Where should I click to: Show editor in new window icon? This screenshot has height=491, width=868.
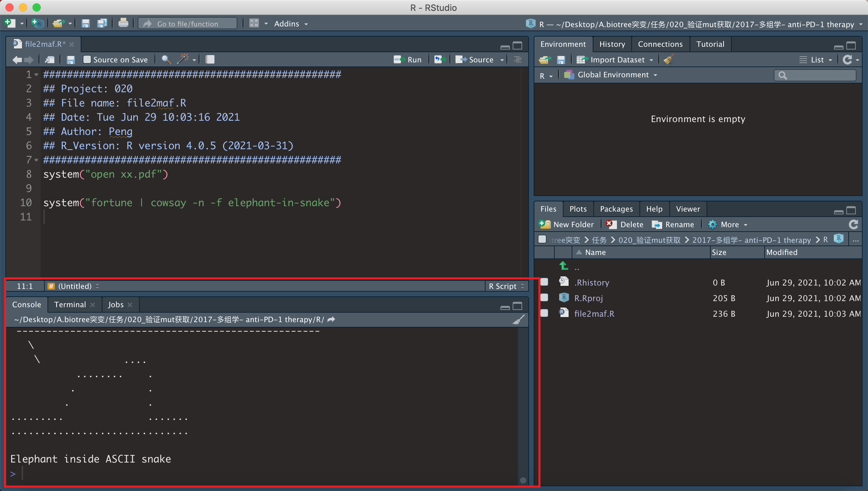[x=50, y=60]
